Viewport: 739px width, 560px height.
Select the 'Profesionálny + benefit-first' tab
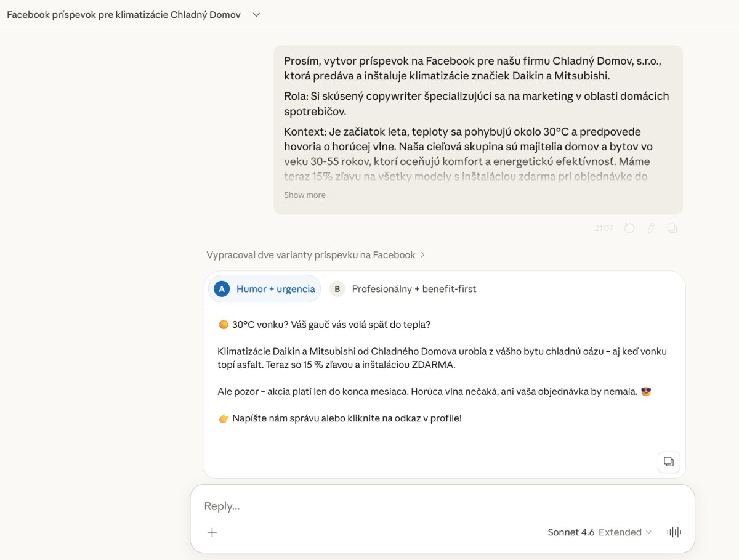coord(414,289)
